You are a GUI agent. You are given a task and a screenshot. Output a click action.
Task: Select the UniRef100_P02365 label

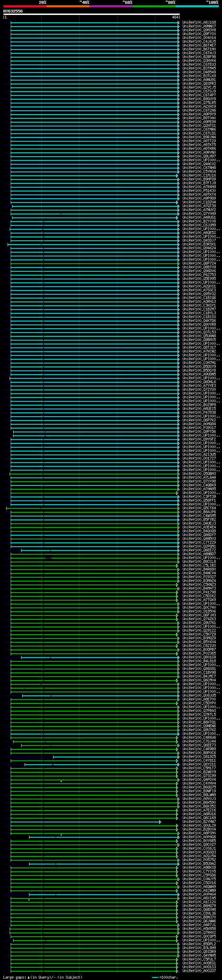199,653
